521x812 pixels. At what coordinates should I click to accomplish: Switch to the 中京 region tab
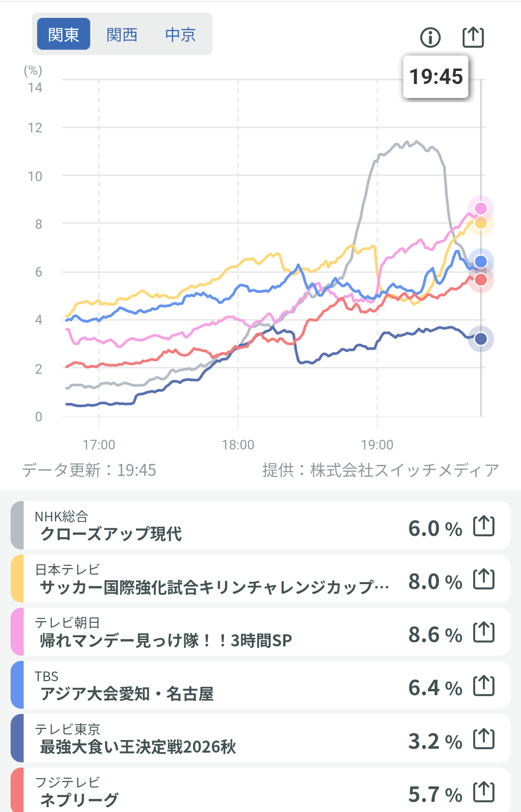point(180,34)
